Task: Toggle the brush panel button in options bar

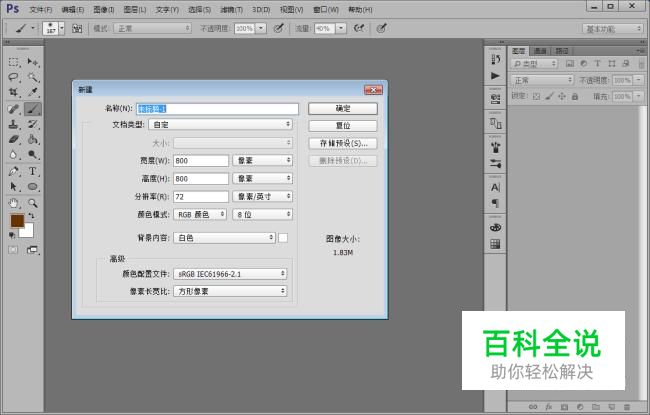Action: [x=77, y=29]
